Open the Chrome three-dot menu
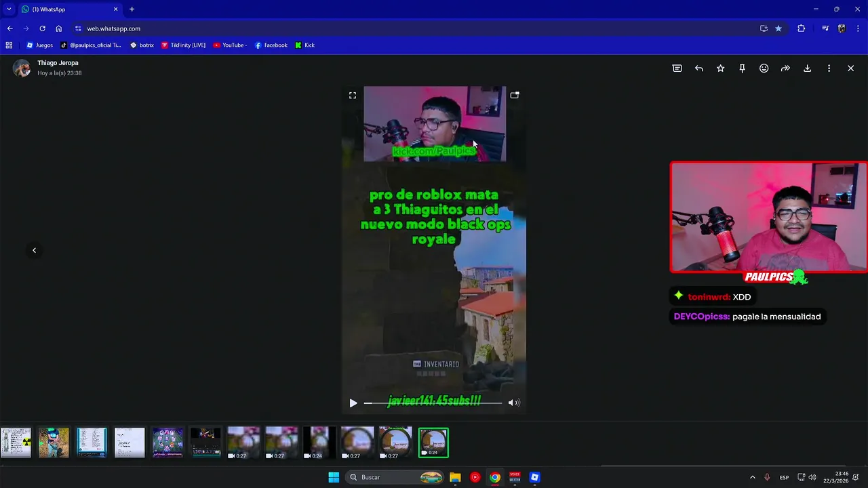 coord(858,28)
